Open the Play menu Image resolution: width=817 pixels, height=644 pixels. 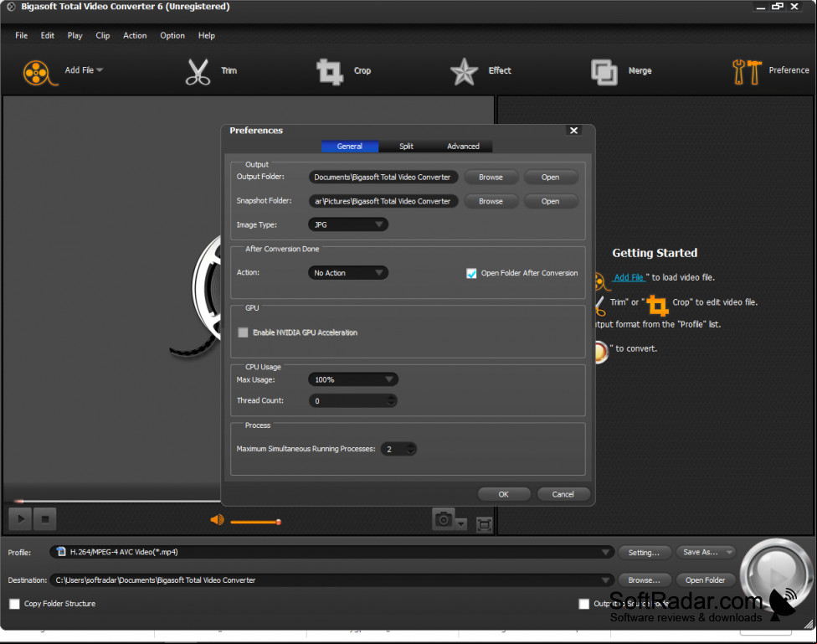(x=75, y=35)
